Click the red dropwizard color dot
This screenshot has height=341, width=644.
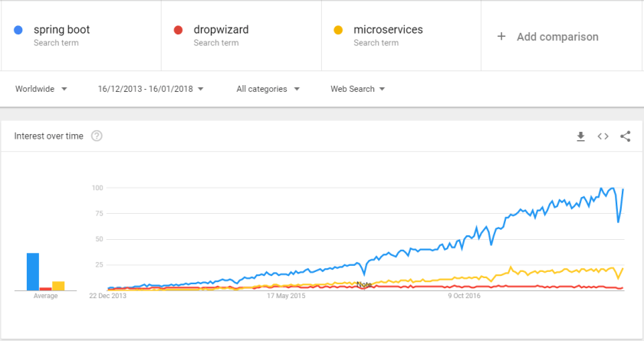(x=178, y=31)
